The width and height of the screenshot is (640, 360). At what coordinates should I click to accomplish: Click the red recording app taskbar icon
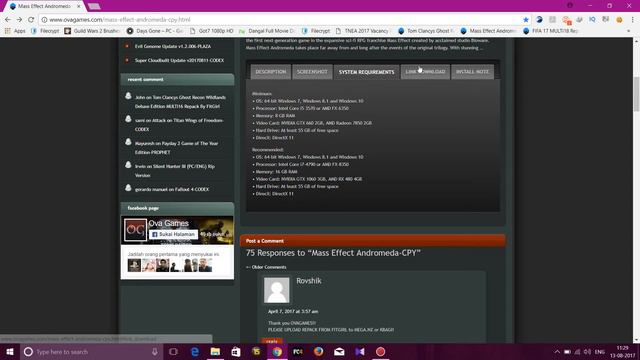380,351
